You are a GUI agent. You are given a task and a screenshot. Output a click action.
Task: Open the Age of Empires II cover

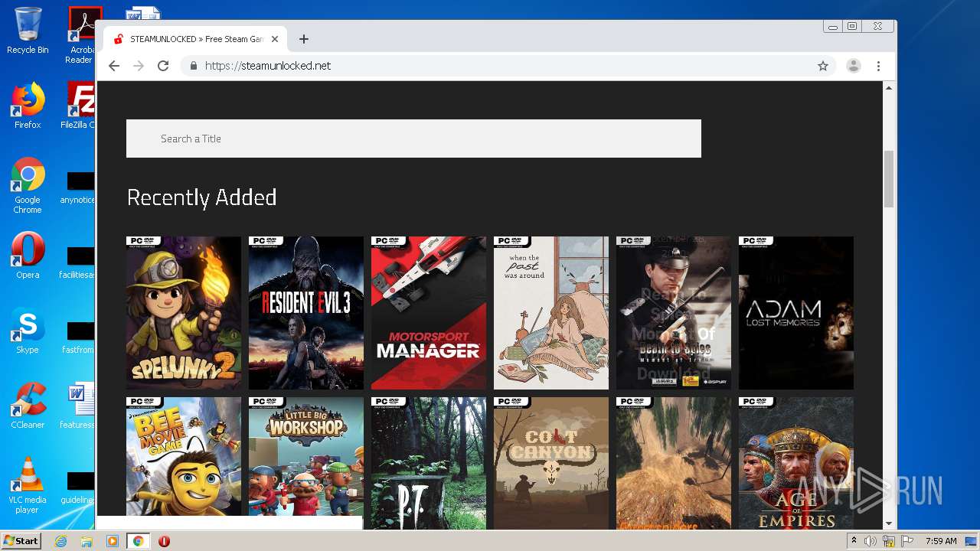click(796, 463)
